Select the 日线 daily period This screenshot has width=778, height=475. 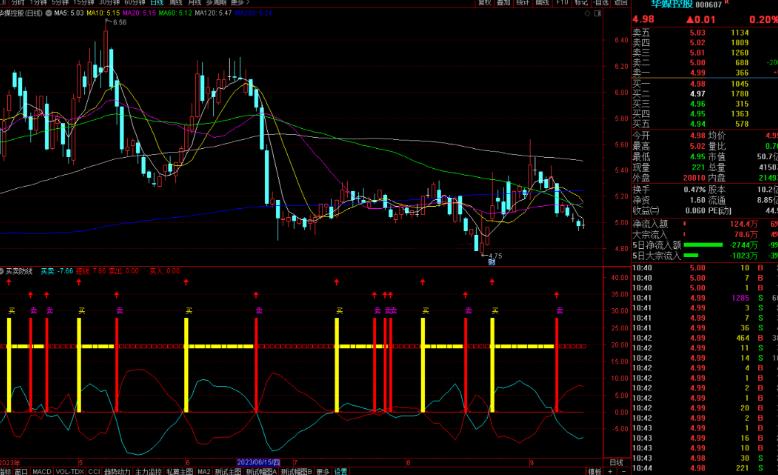157,2
